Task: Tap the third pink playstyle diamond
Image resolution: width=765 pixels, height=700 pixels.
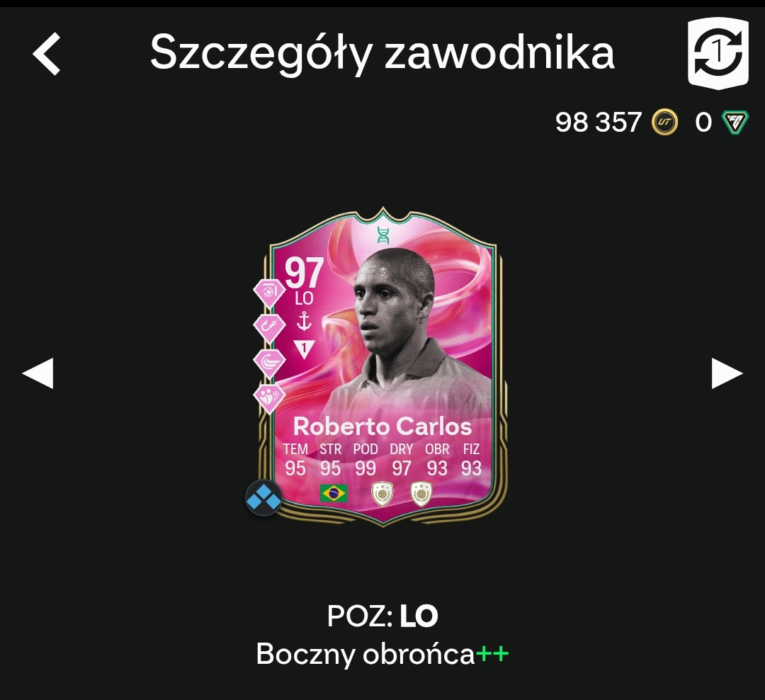Action: [269, 363]
